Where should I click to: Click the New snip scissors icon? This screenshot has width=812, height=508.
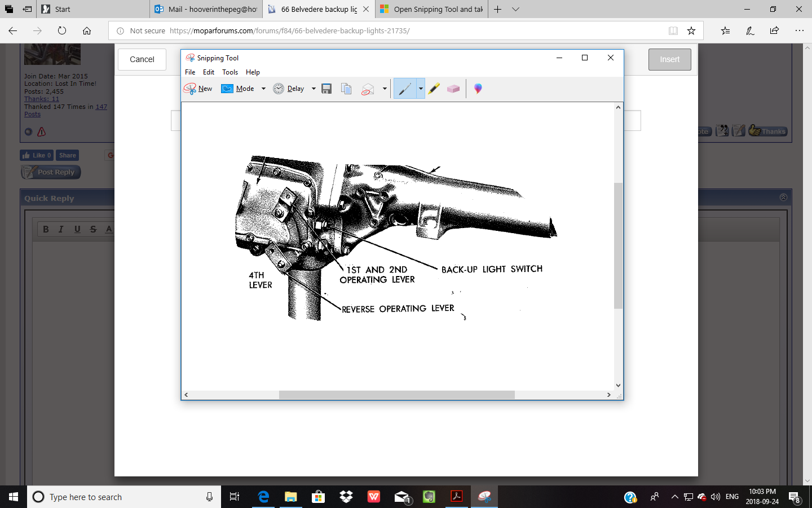pyautogui.click(x=190, y=89)
